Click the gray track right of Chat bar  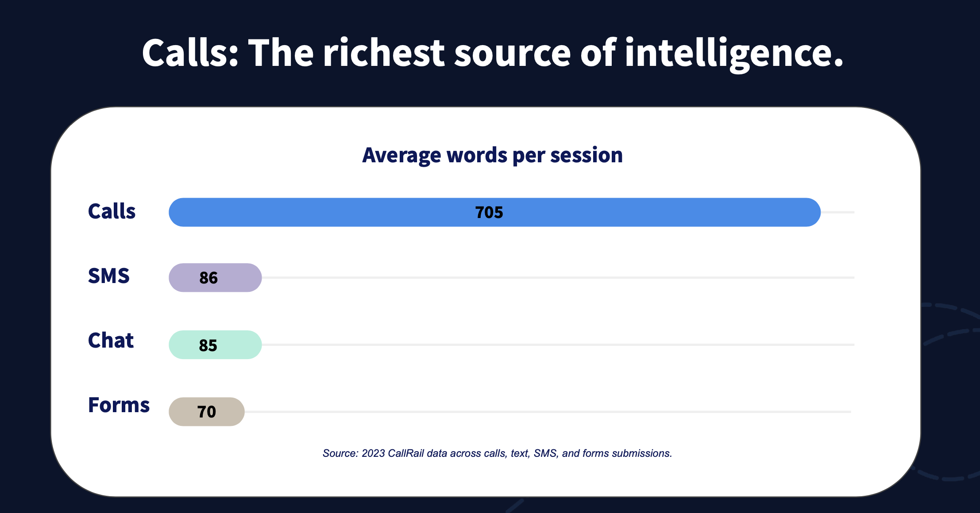point(558,345)
